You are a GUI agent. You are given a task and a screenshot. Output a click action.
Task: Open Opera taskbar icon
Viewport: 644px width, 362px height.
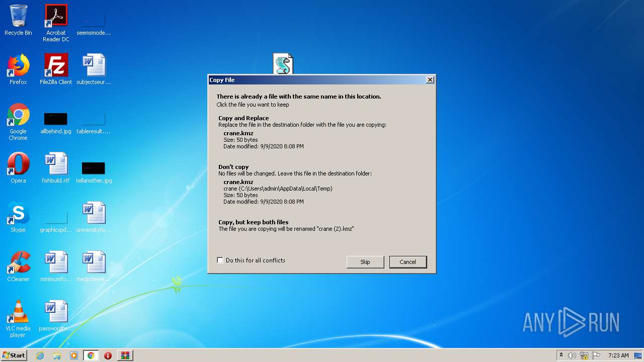point(108,355)
